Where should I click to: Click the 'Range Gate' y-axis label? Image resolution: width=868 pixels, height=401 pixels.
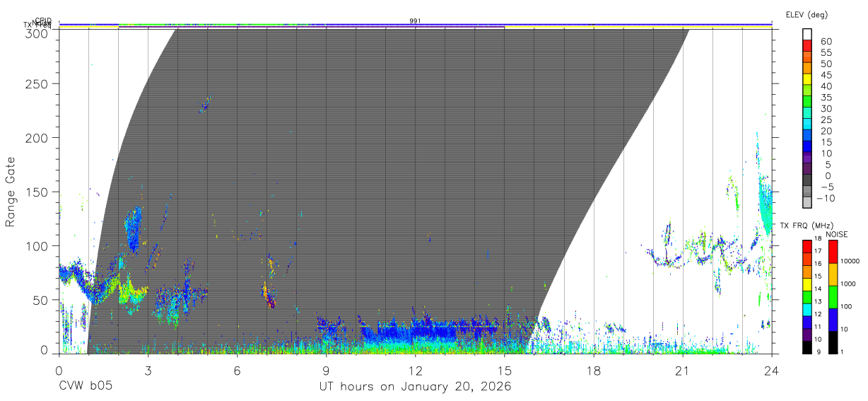coord(11,192)
